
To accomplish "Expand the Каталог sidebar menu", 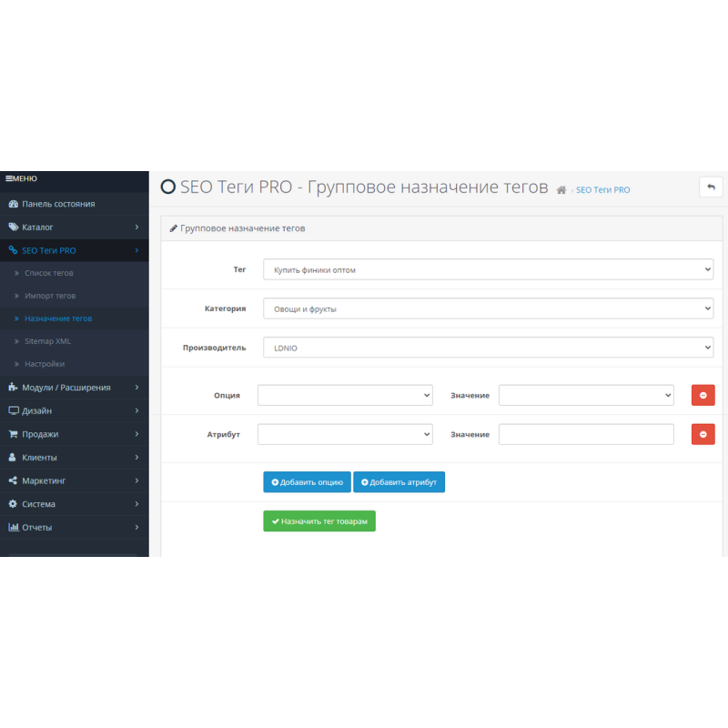I will tap(73, 227).
